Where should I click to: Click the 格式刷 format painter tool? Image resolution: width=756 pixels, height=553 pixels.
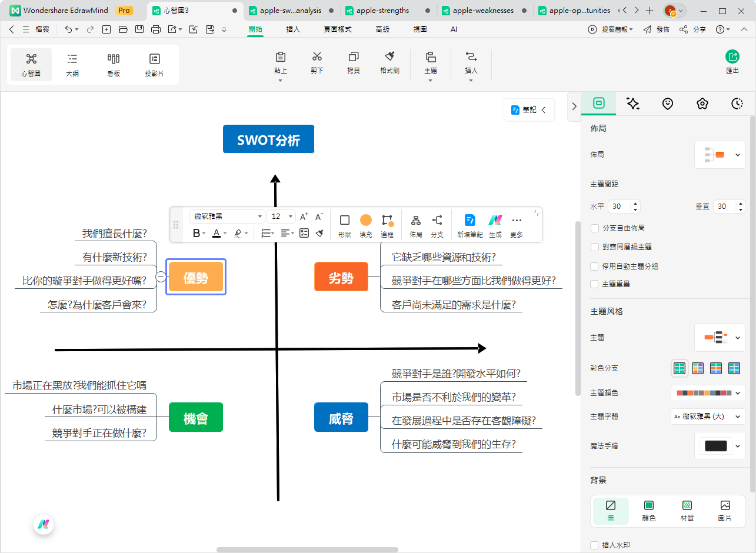point(389,64)
